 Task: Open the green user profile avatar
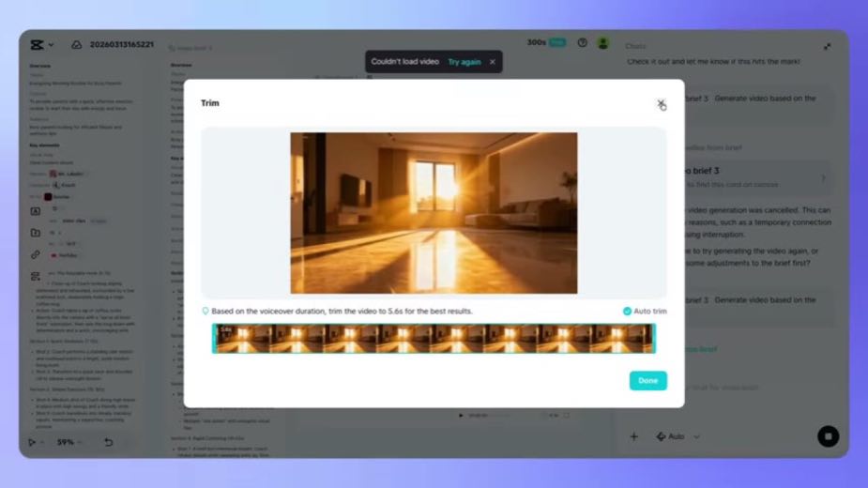603,42
